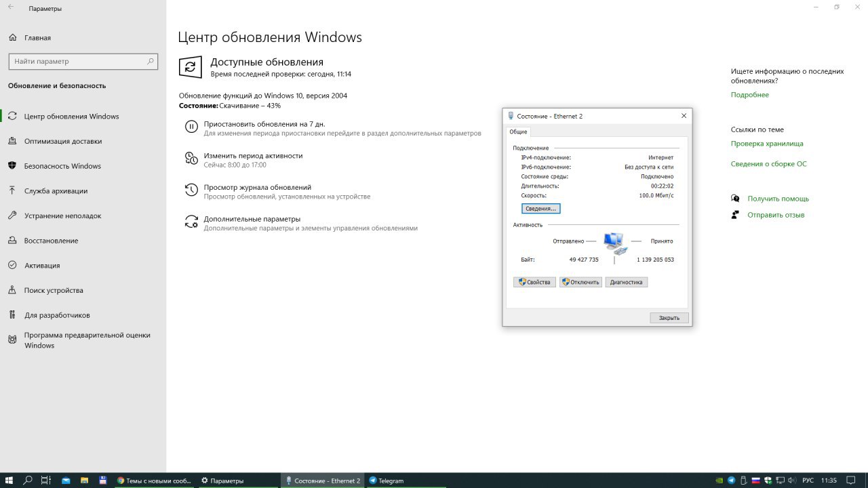The height and width of the screenshot is (488, 868).
Task: Click the Доступные обновления refresh icon
Action: (191, 67)
